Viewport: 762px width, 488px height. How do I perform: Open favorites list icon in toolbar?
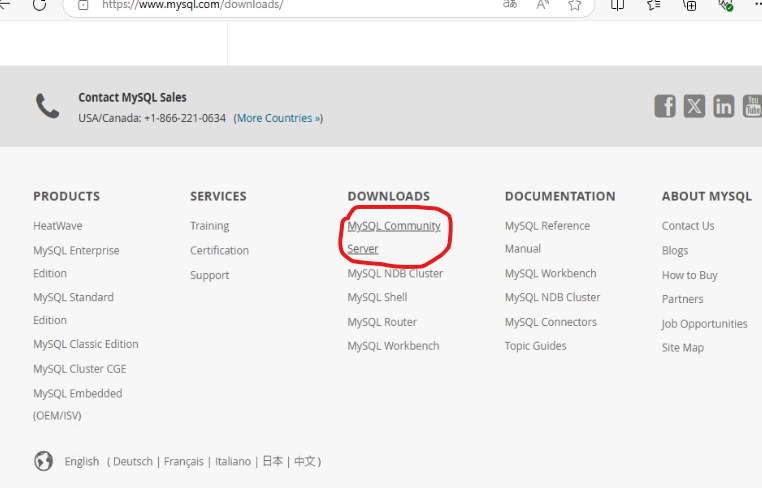[654, 5]
